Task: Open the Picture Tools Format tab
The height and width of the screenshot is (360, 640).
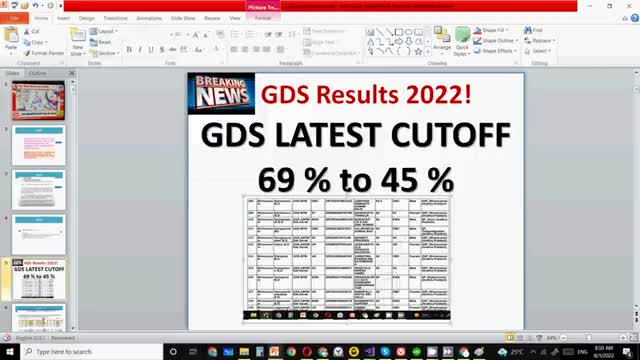Action: pyautogui.click(x=263, y=18)
